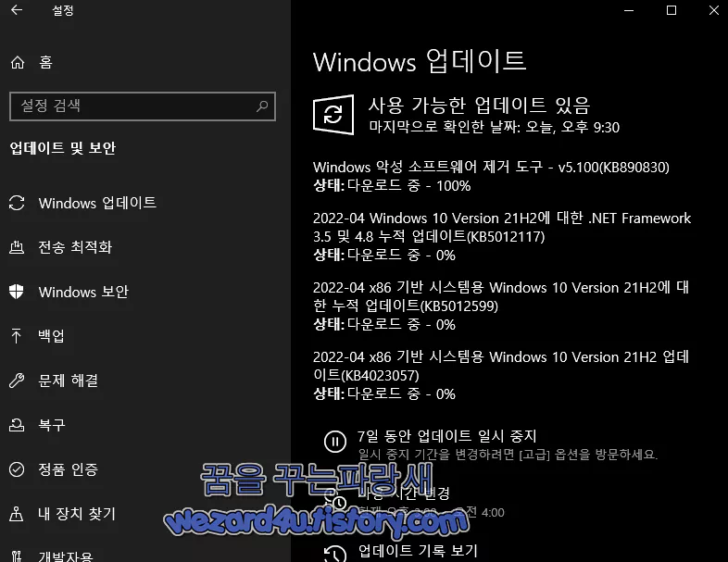This screenshot has height=562, width=728.
Task: Click the 일시 중지 기간을 변경하려면 hint text
Action: (x=508, y=455)
